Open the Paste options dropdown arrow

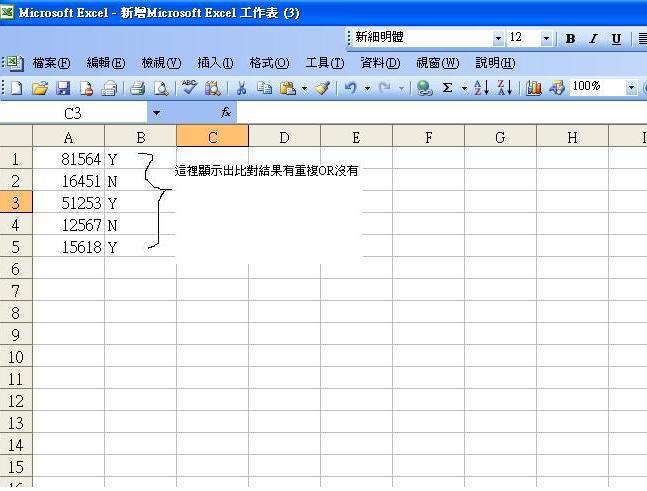pos(304,88)
